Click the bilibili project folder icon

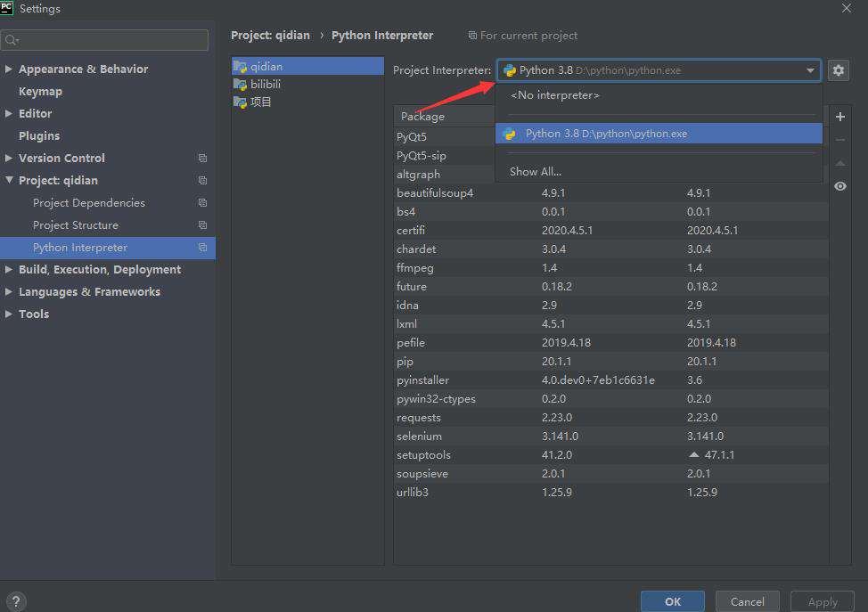[240, 84]
